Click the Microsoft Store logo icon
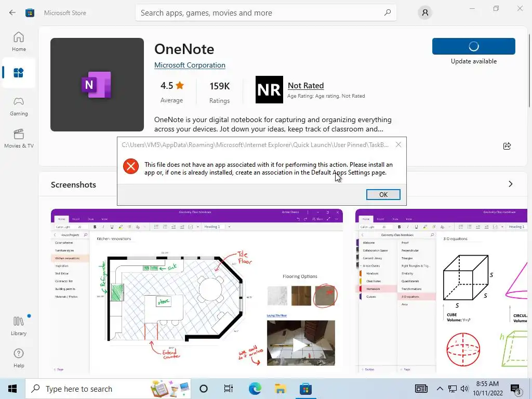Image resolution: width=532 pixels, height=399 pixels. click(30, 13)
